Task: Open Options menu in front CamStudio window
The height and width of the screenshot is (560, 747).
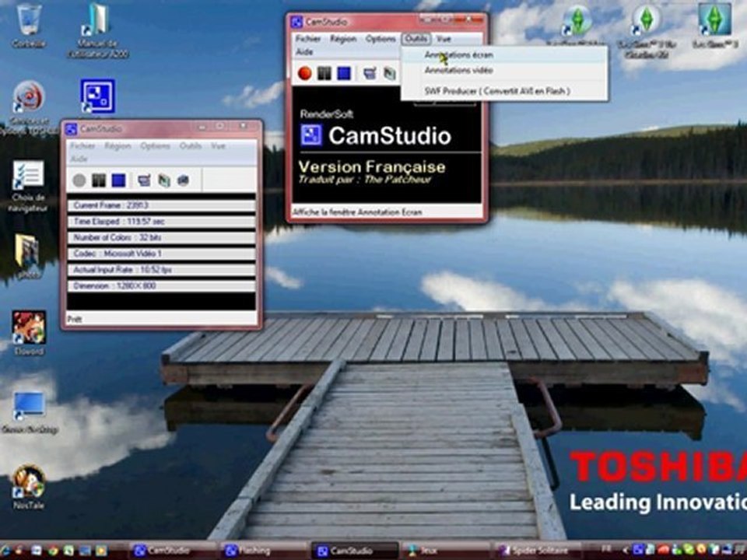Action: pyautogui.click(x=381, y=39)
